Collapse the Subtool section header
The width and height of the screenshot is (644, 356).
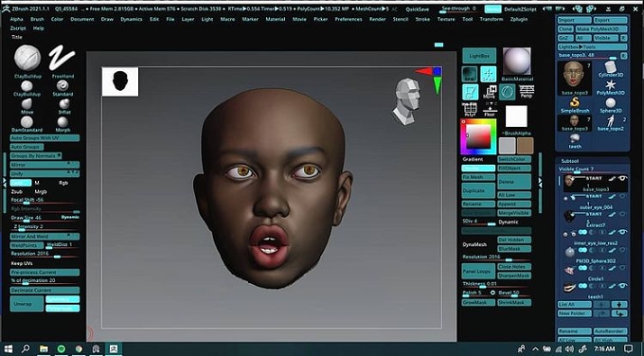click(570, 161)
